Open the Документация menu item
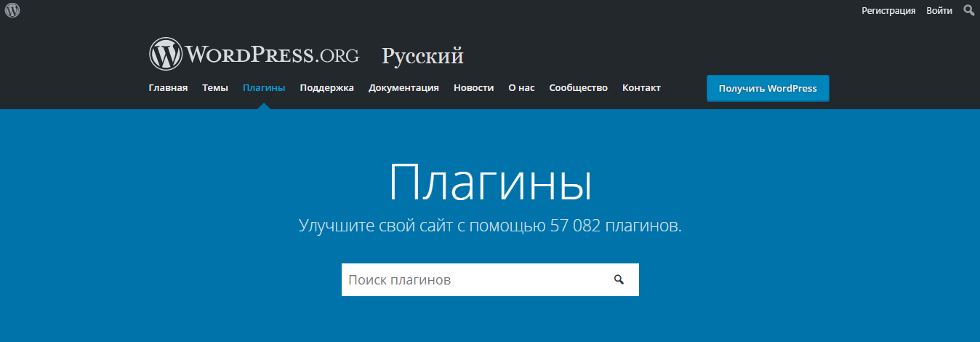980x342 pixels. point(403,88)
